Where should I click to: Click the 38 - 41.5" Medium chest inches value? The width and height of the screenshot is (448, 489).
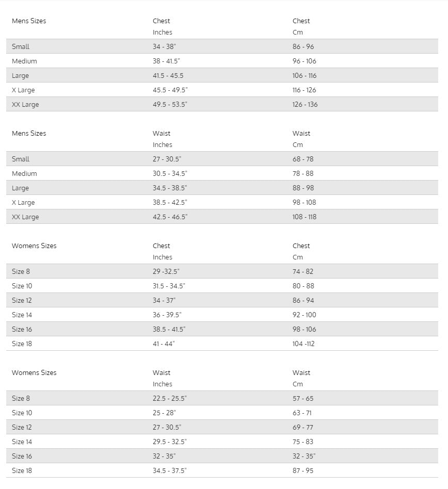coord(166,61)
